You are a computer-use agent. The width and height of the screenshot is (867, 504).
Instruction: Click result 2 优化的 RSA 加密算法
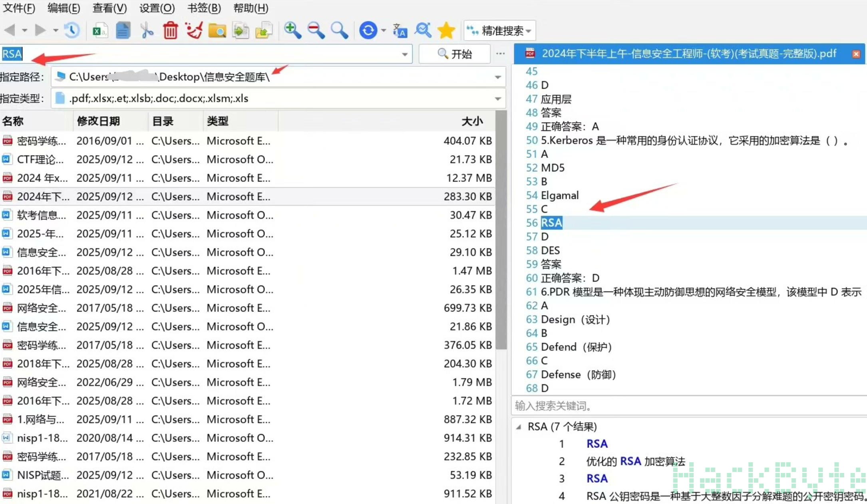635,461
